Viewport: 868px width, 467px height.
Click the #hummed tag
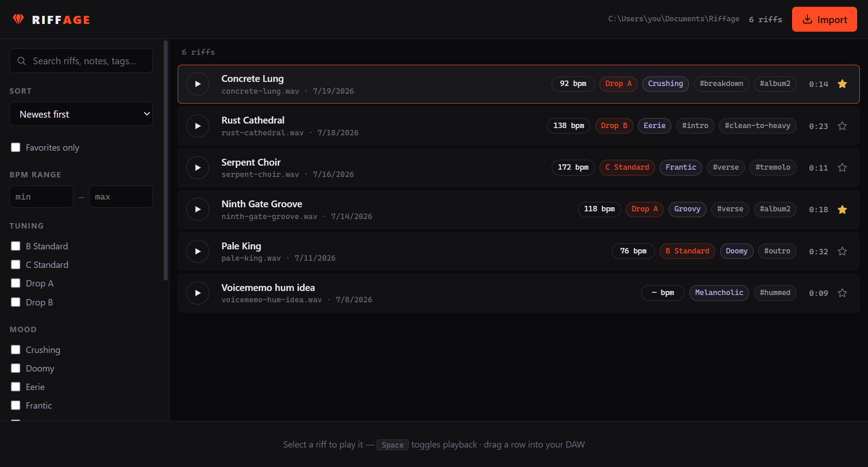(775, 293)
